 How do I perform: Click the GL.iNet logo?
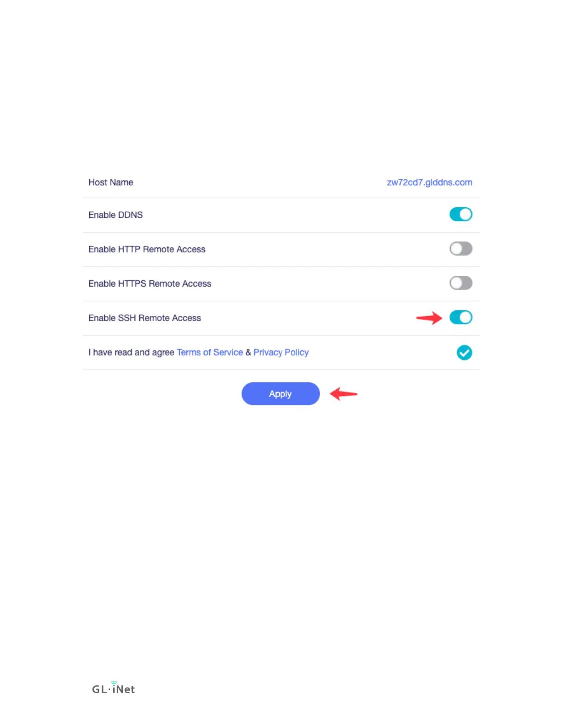[114, 688]
